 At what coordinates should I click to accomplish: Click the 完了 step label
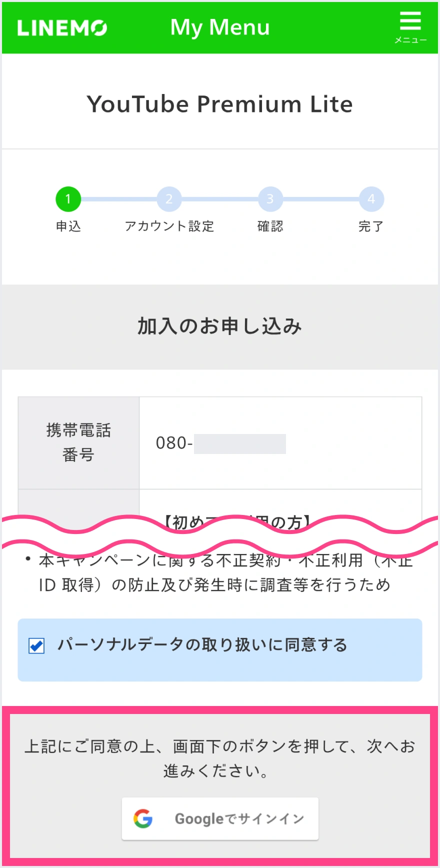371,226
